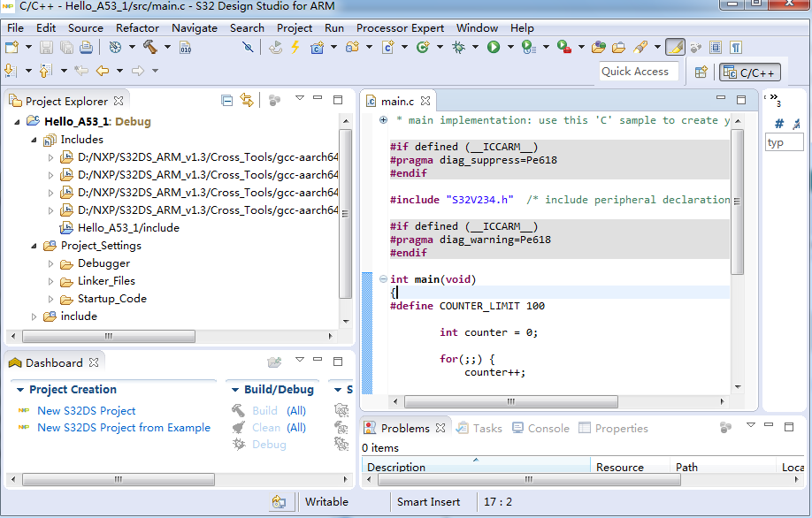Image resolution: width=812 pixels, height=518 pixels.
Task: Click Dashboard horizontal scrollbar thumb
Action: coord(118,479)
